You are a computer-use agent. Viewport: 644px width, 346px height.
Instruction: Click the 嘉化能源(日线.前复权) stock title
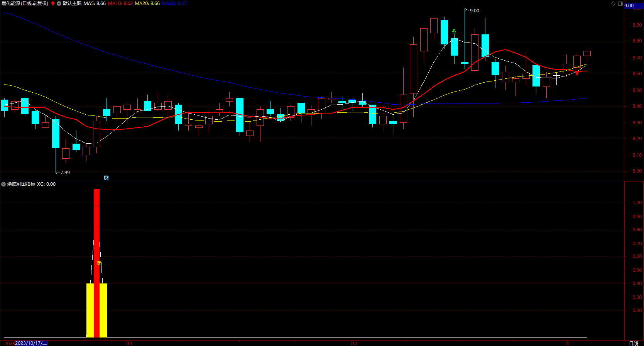(x=25, y=3)
